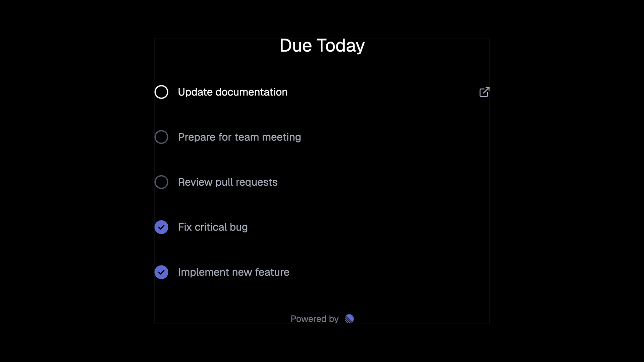Click the 'Powered by' footer link
This screenshot has height=362, width=644.
click(x=314, y=319)
